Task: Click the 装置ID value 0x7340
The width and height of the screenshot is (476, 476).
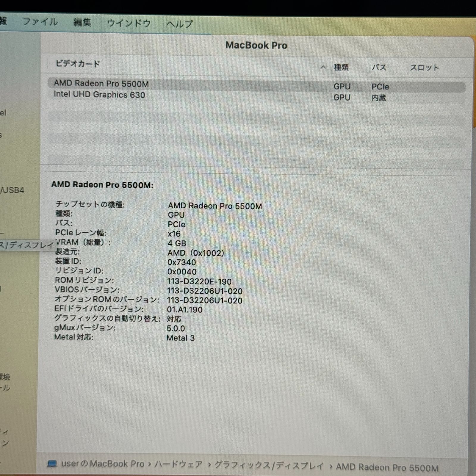Action: (182, 262)
